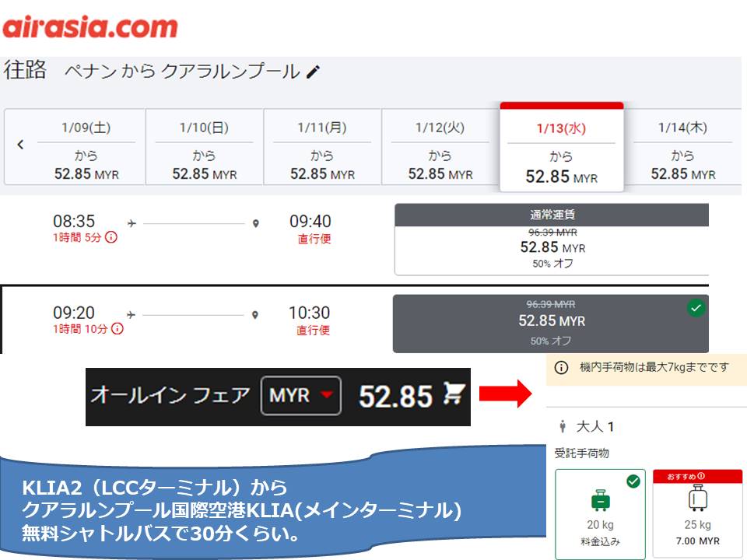Open info icon next to 1時間 10分
Screen dimensions: 747x560
tap(117, 328)
